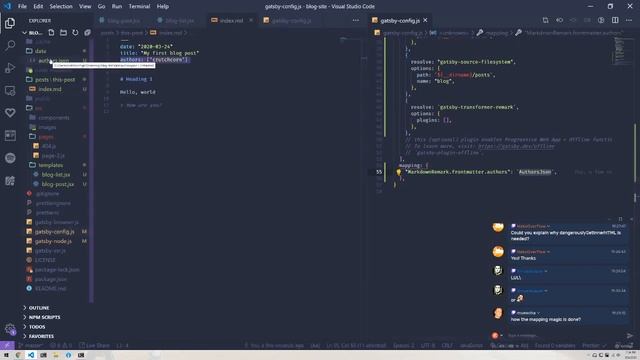Click Split Editor Right icon
Image resolution: width=640 pixels, height=360 pixels.
click(x=615, y=20)
